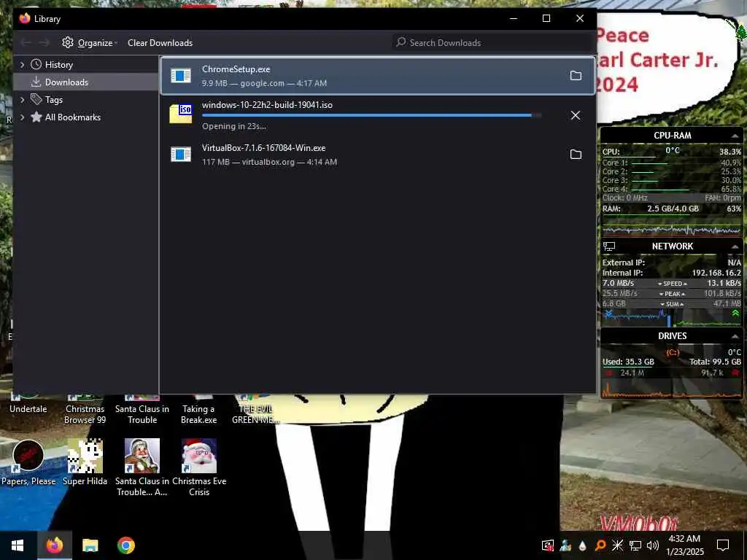Viewport: 747px width, 560px height.
Task: Select the Papers, Please desktop icon
Action: pos(28,463)
